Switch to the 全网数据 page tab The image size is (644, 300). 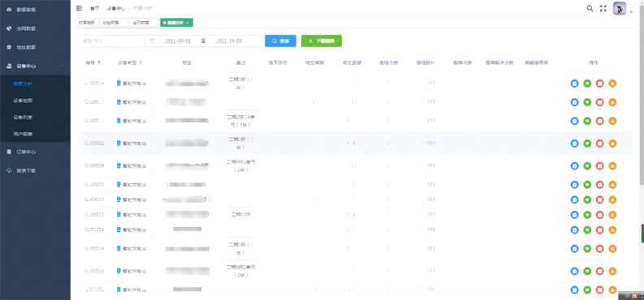144,23
